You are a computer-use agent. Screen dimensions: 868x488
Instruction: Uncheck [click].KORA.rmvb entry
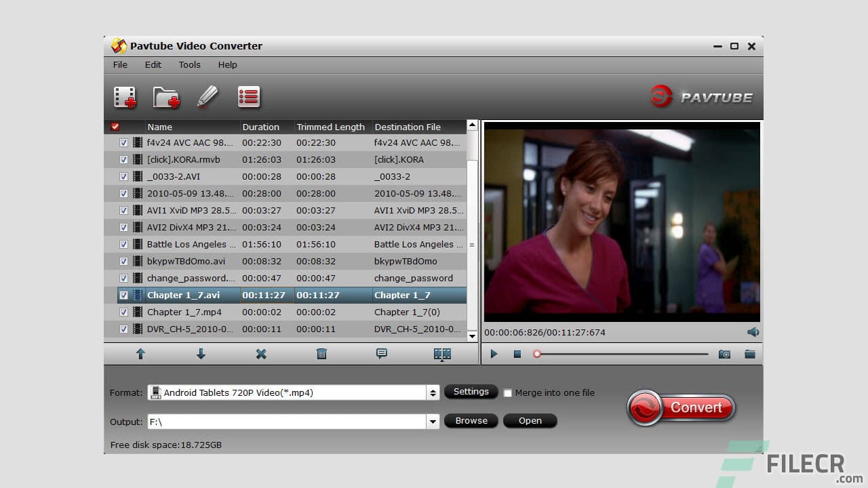[123, 159]
